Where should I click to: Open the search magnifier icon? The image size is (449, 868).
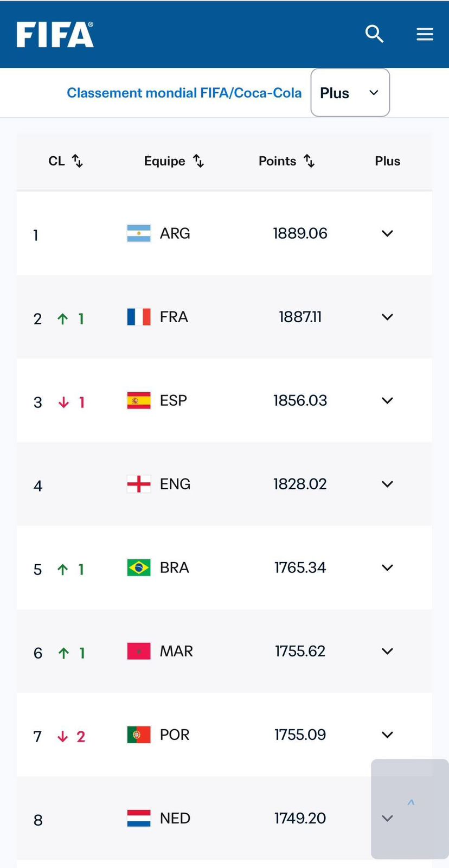374,34
